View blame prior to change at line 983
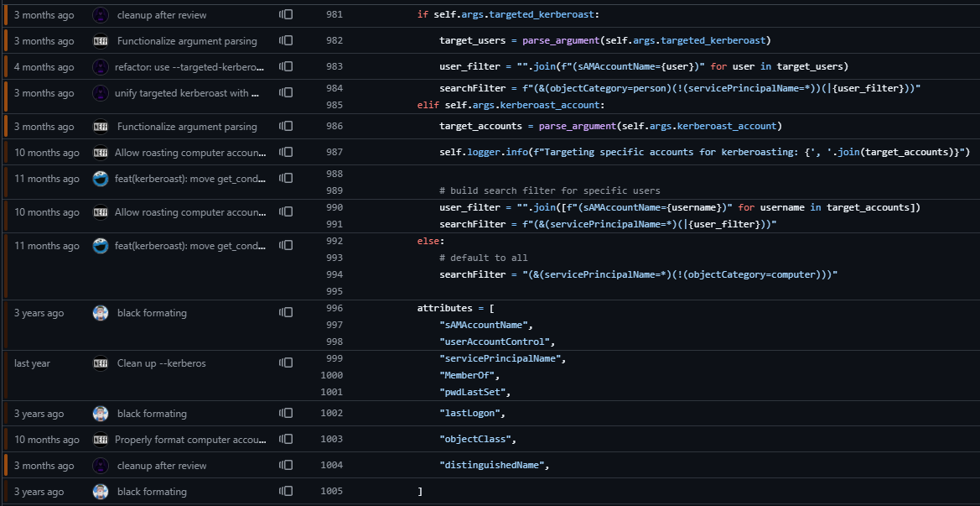Screen dimensions: 980x506 coord(286,67)
